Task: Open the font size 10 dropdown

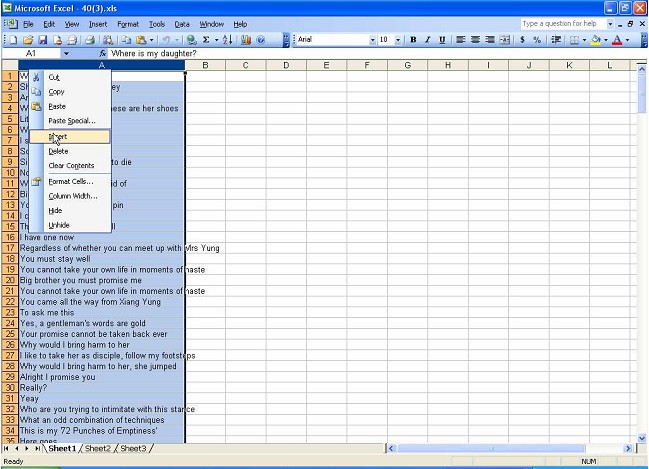Action: pyautogui.click(x=398, y=40)
